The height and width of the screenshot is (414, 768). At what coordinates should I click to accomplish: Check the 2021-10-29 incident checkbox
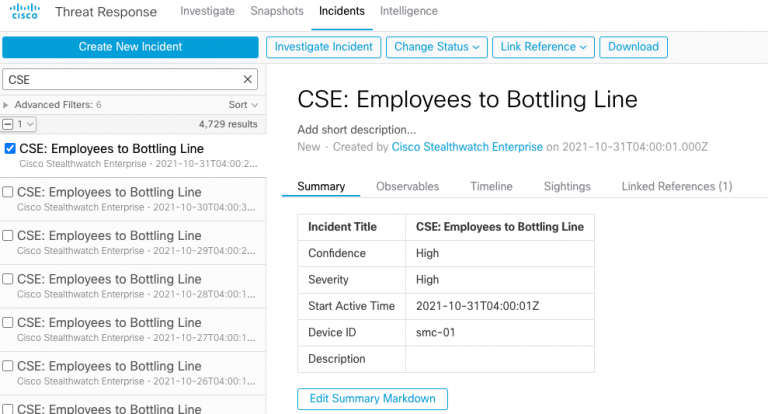pyautogui.click(x=8, y=236)
